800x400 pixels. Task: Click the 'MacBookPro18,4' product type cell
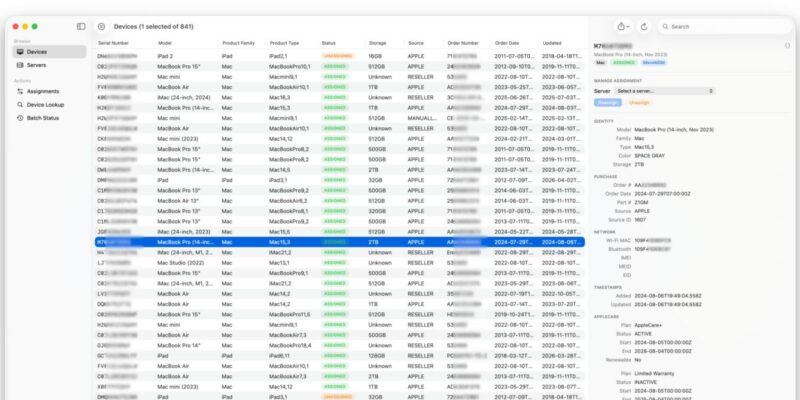coord(289,345)
